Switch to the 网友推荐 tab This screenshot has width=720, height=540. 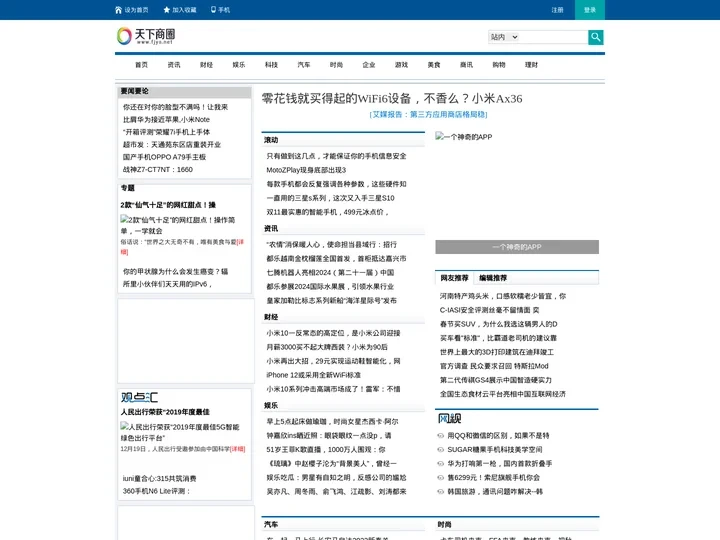click(x=454, y=278)
